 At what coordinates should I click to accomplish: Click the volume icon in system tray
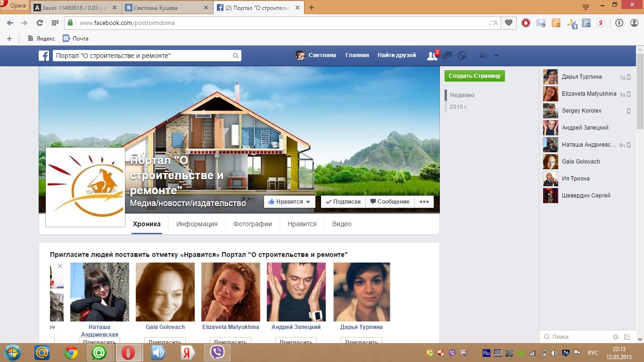[554, 353]
